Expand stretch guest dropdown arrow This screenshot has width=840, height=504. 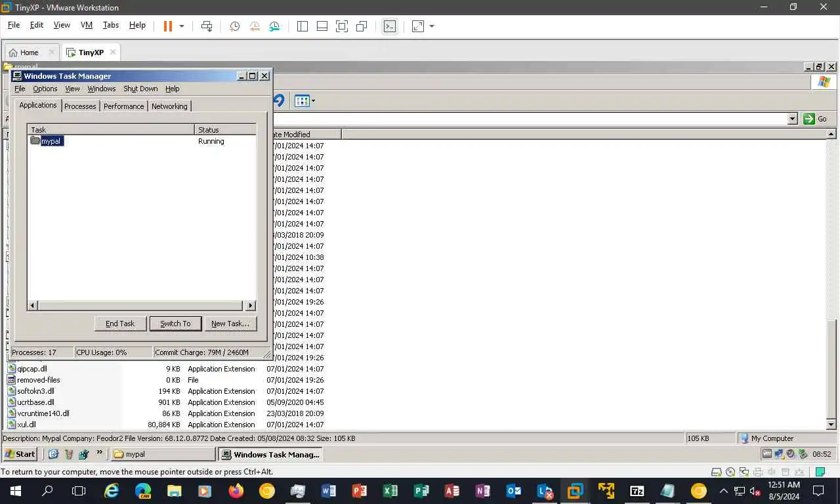tap(432, 26)
